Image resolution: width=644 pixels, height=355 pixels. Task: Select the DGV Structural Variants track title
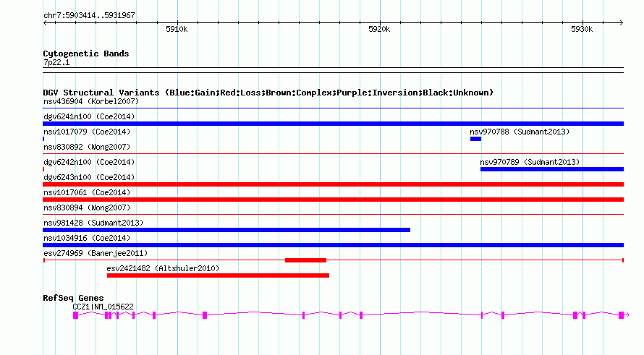pyautogui.click(x=268, y=93)
